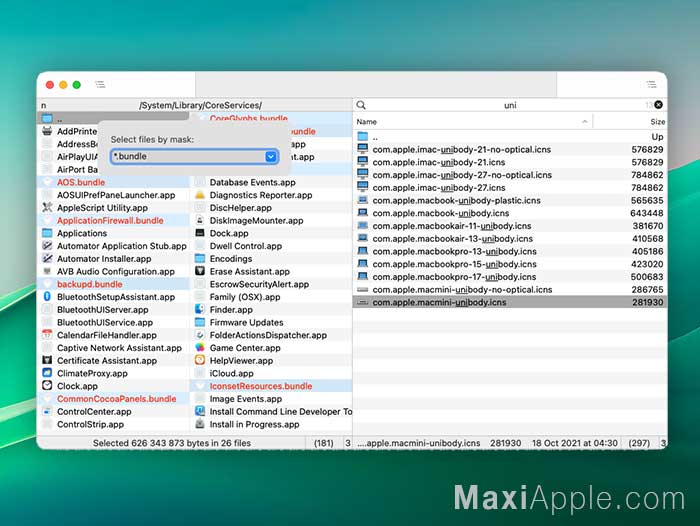Sort by Size column header
Image resolution: width=700 pixels, height=526 pixels.
(657, 122)
